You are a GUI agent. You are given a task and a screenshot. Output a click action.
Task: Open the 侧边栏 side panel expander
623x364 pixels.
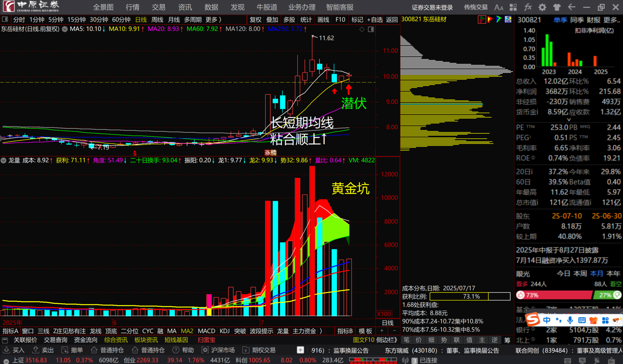(x=387, y=340)
